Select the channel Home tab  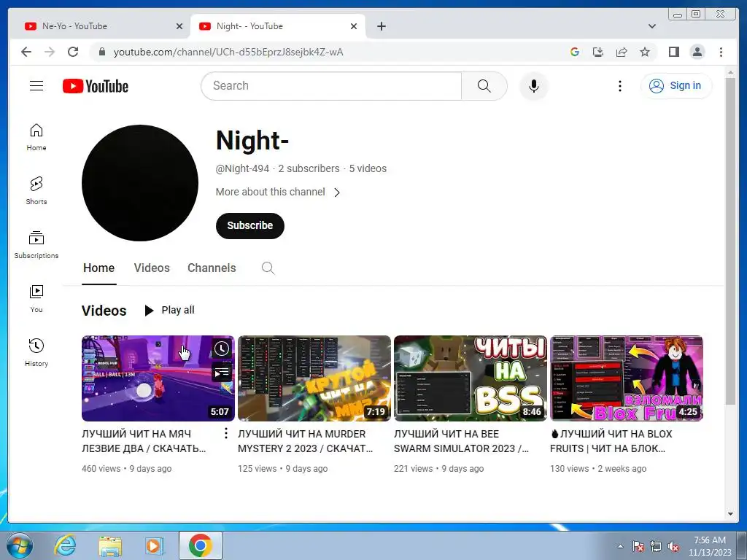[x=98, y=268]
